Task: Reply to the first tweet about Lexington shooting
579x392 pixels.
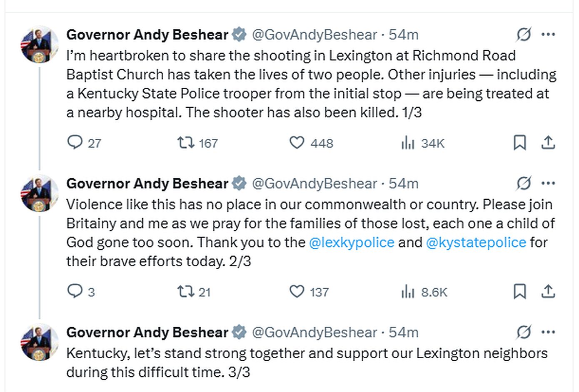Action: [x=75, y=143]
